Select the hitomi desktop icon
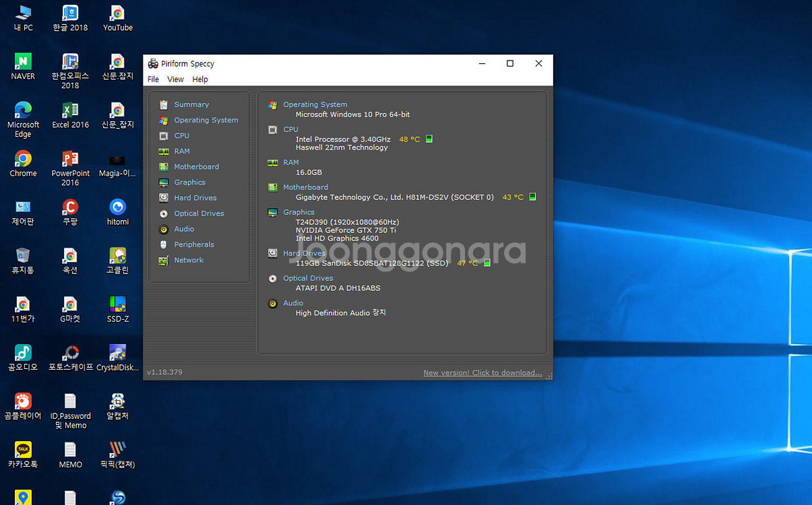This screenshot has width=812, height=505. coord(117,212)
